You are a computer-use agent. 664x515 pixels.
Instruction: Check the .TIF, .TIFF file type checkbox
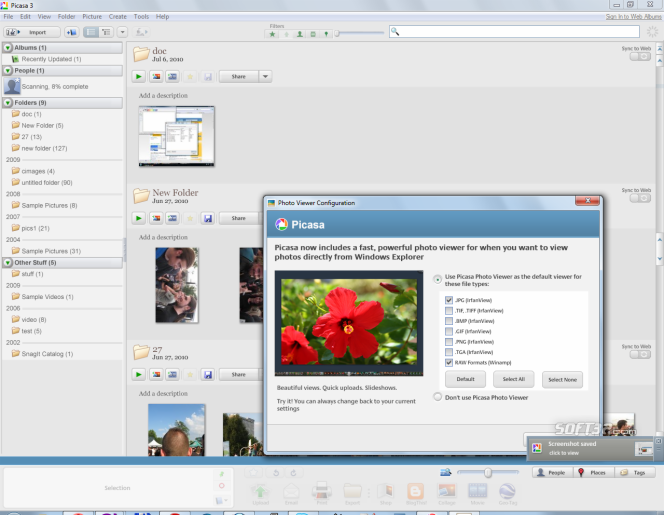449,311
